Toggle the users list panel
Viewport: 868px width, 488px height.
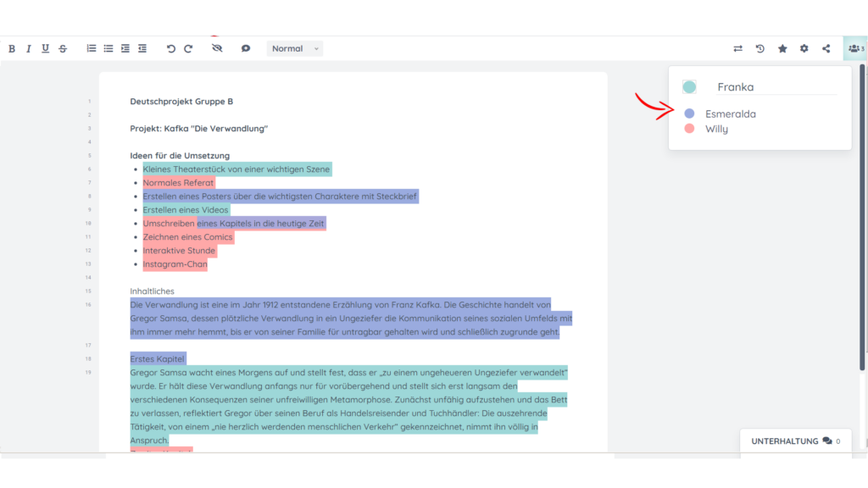tap(855, 48)
